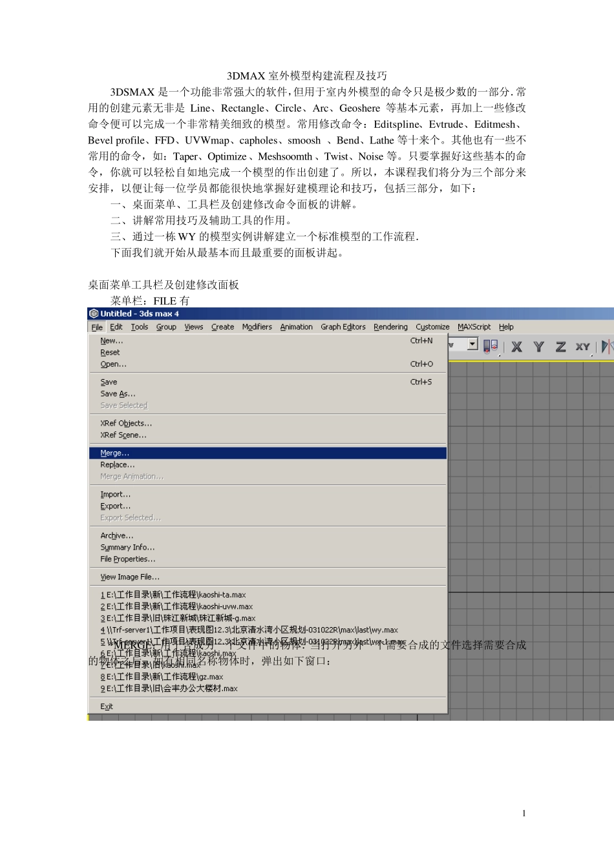614x868 pixels.
Task: Open the Help menu
Action: pos(506,327)
